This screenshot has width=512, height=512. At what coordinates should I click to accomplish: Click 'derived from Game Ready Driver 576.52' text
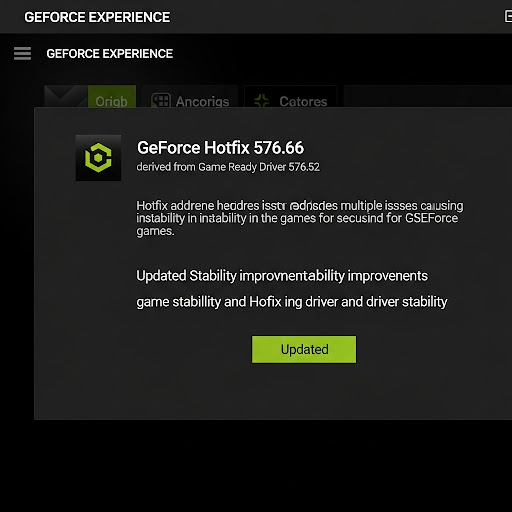click(x=228, y=167)
